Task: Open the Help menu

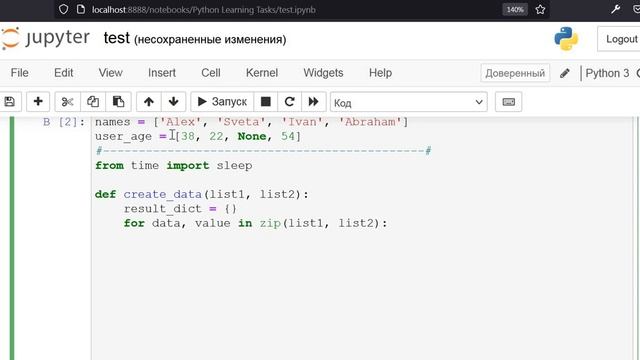Action: coord(380,73)
